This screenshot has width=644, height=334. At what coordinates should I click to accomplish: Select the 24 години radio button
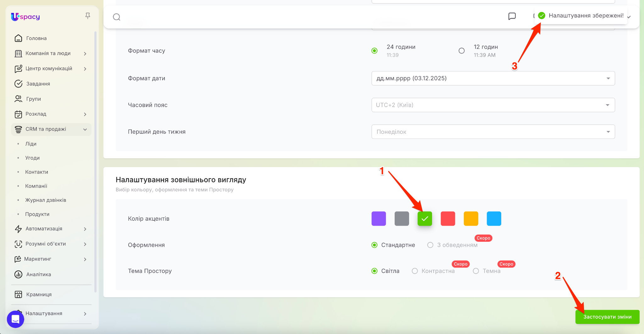(x=375, y=51)
